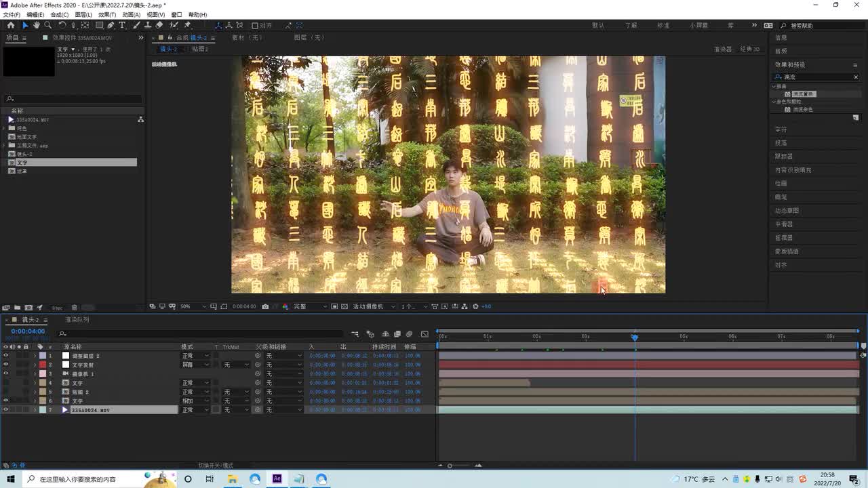Select the Roto Brush tool
868x488 pixels.
[174, 25]
